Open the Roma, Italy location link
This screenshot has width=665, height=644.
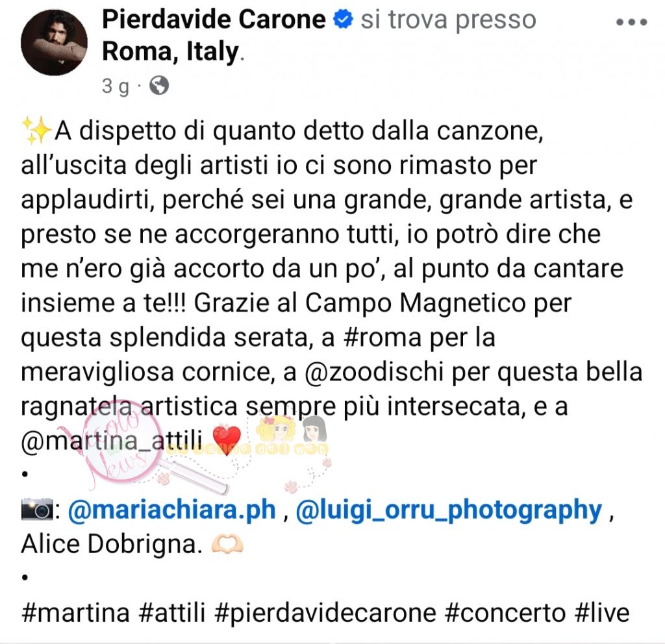coord(171,52)
